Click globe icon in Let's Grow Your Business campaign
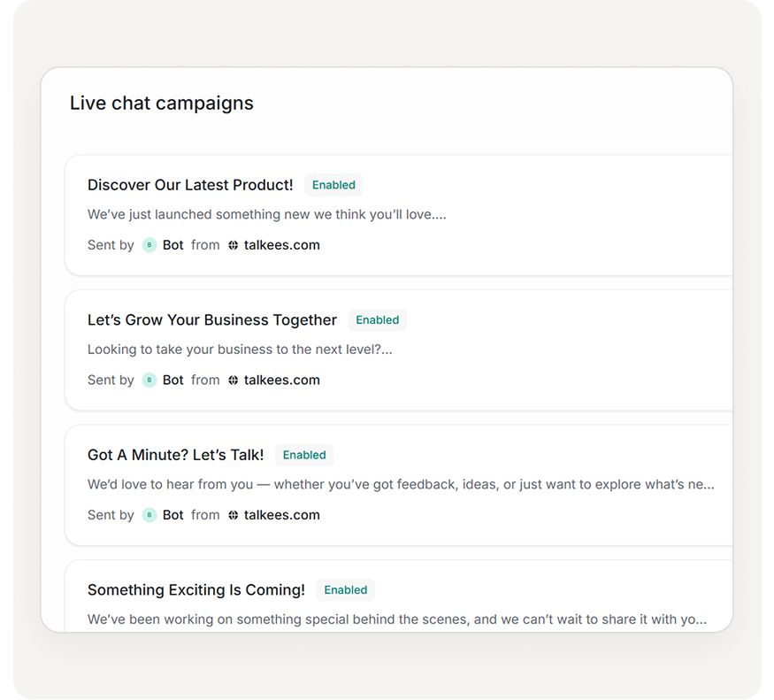Screen dimensions: 774x700 (234, 381)
